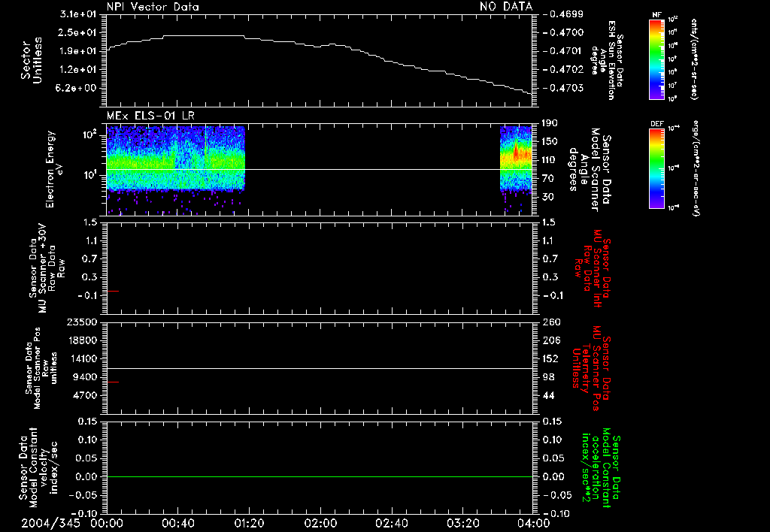This screenshot has width=770, height=532.
Task: Click the "-0.4703" sun elevation tick
Action: pos(564,88)
